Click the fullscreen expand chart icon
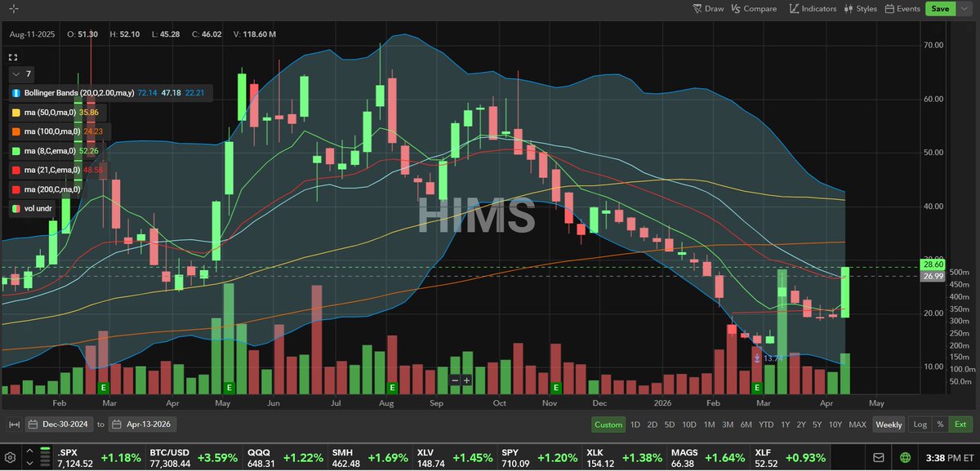 (13, 58)
